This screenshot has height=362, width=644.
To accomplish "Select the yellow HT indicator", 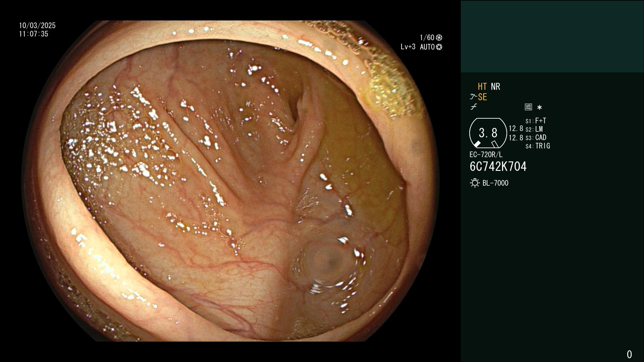I will click(x=482, y=86).
